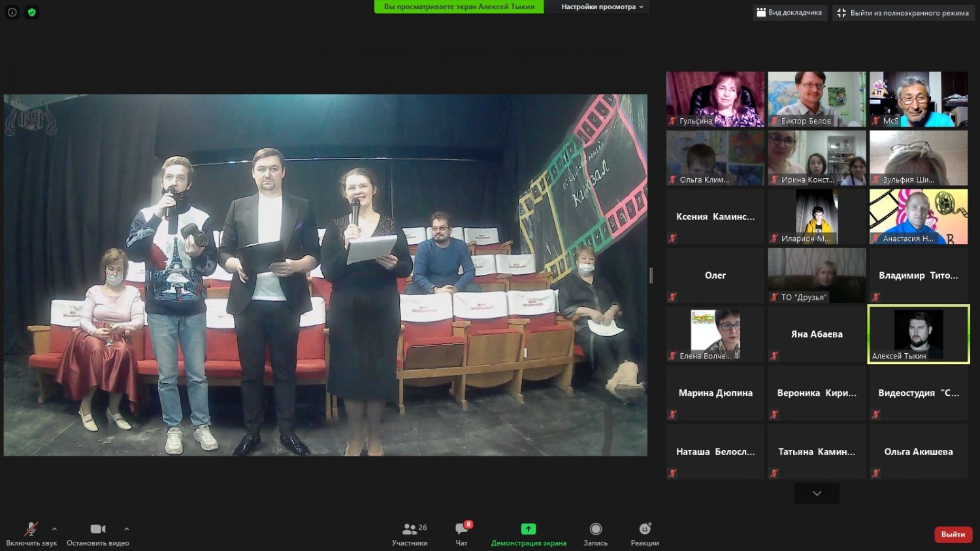Show more participants with down chevron

click(817, 494)
